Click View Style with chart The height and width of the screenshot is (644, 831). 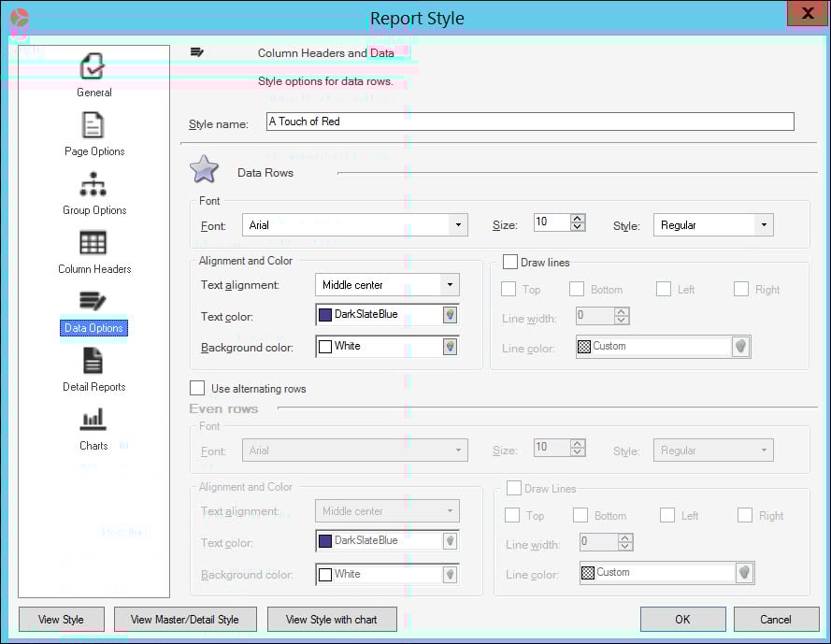(x=332, y=619)
